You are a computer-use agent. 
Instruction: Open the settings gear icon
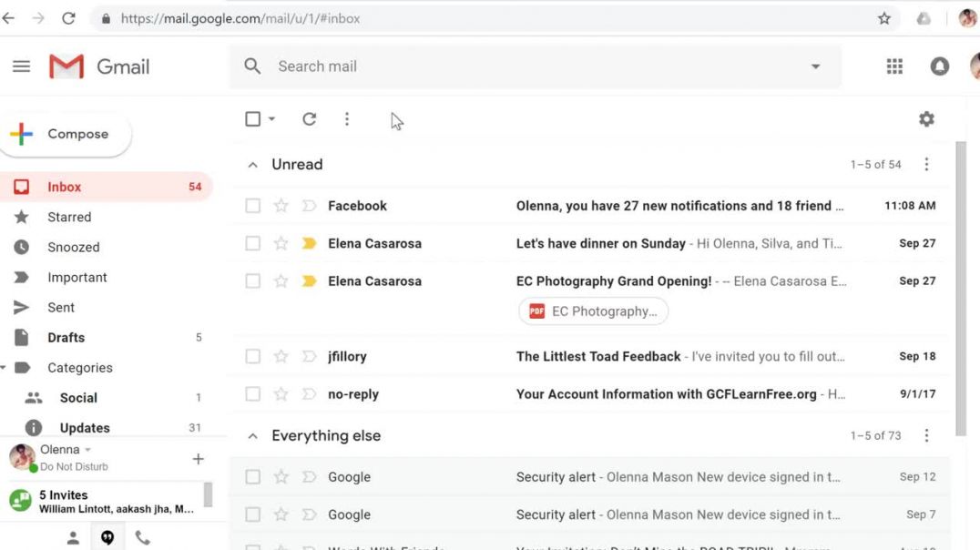[926, 118]
